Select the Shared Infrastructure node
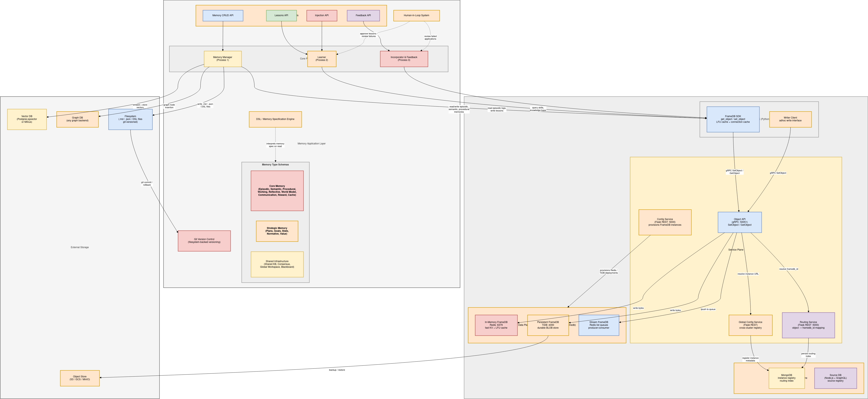Screen dimensions: 868x399 [277, 264]
